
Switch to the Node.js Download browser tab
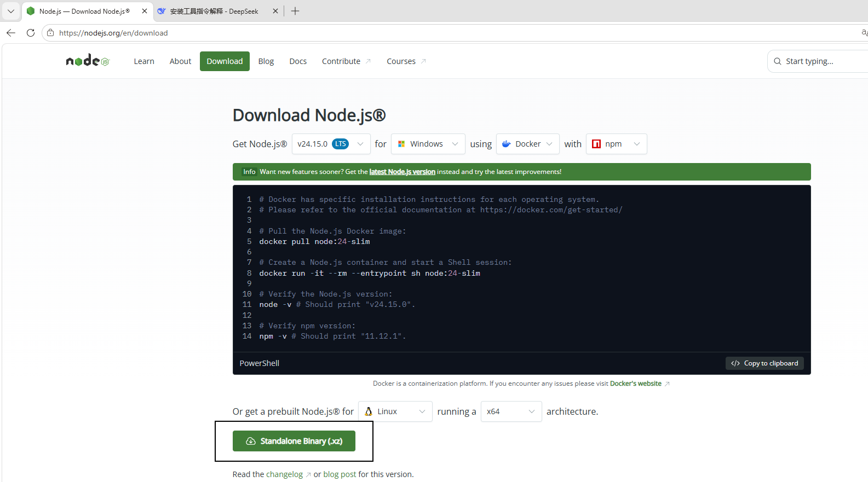coord(88,11)
